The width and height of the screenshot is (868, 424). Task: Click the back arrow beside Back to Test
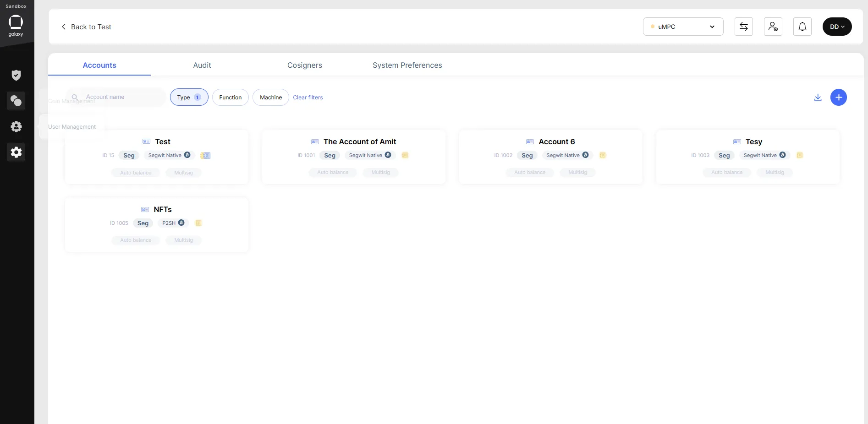click(x=64, y=27)
